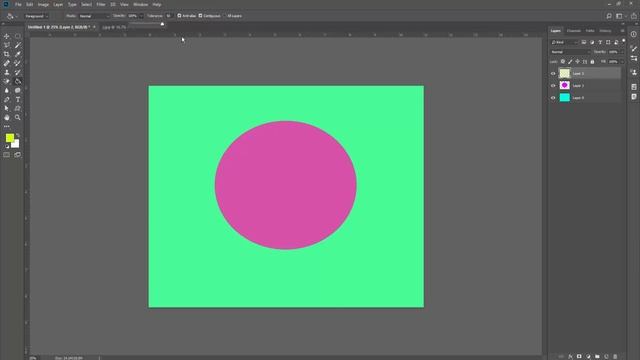Click the yellow foreground color swatch
The image size is (640, 360).
click(x=9, y=138)
